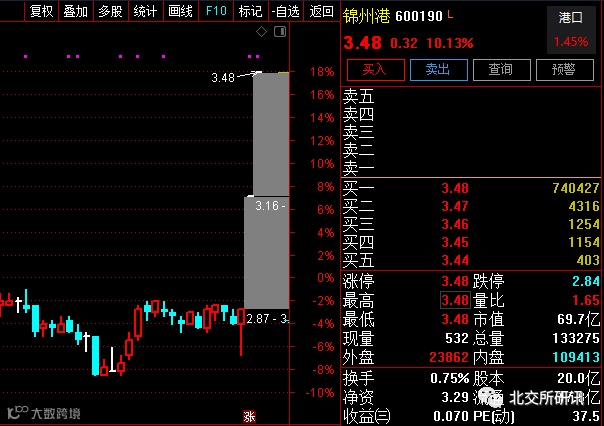Click the red 涨 marker below chart
The image size is (604, 426).
click(x=249, y=416)
